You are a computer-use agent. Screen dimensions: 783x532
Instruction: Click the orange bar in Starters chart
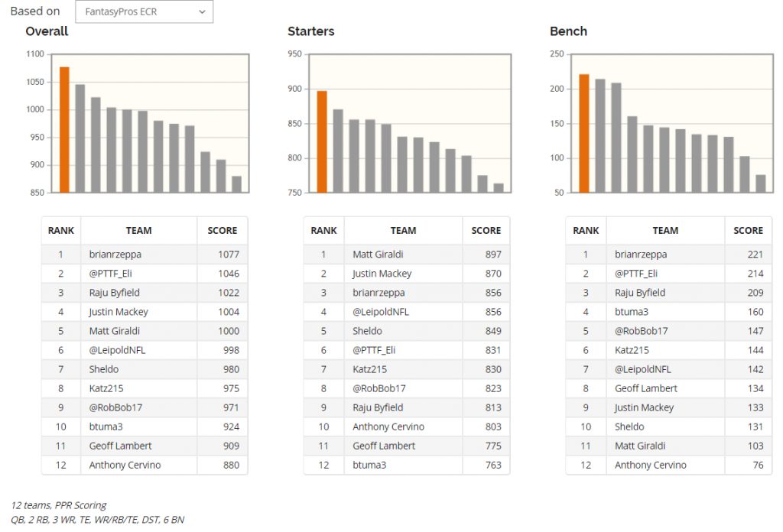click(x=322, y=142)
